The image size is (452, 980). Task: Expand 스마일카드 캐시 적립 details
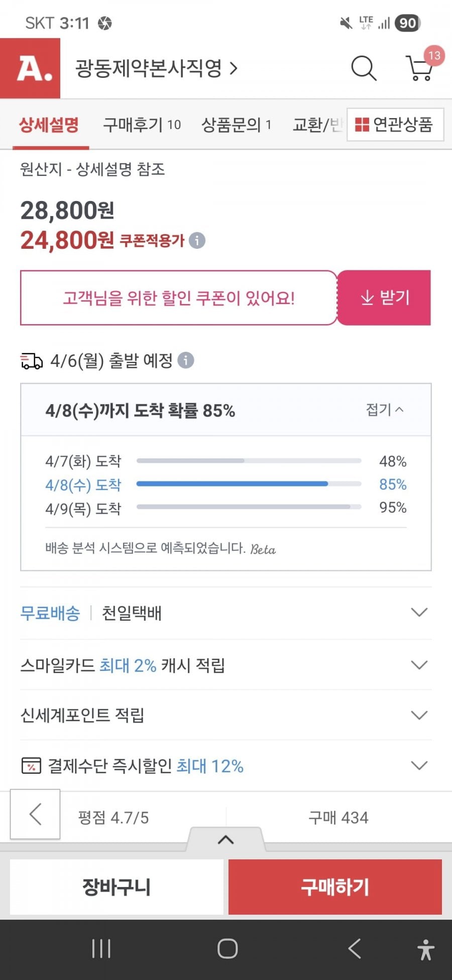pyautogui.click(x=419, y=665)
